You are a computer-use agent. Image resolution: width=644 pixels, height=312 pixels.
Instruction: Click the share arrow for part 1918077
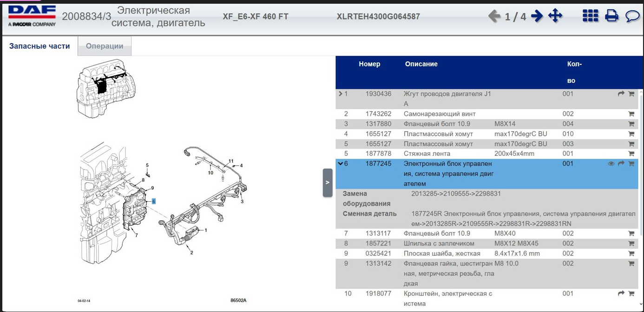pyautogui.click(x=621, y=294)
